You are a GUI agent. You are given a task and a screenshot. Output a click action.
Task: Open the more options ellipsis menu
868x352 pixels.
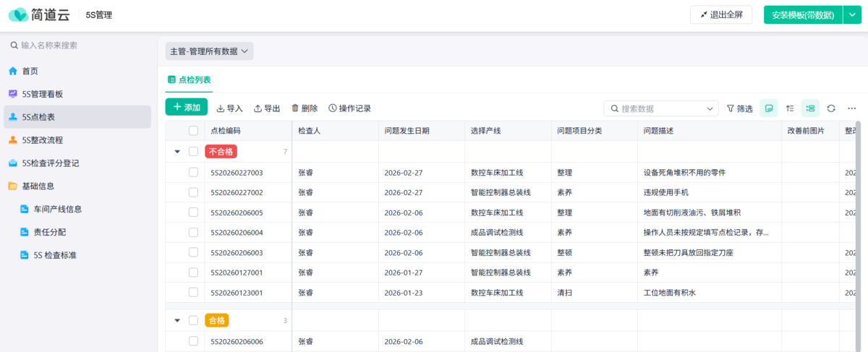point(851,108)
